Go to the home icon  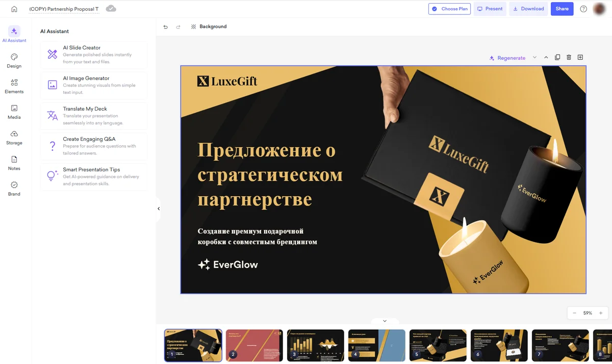coord(14,9)
